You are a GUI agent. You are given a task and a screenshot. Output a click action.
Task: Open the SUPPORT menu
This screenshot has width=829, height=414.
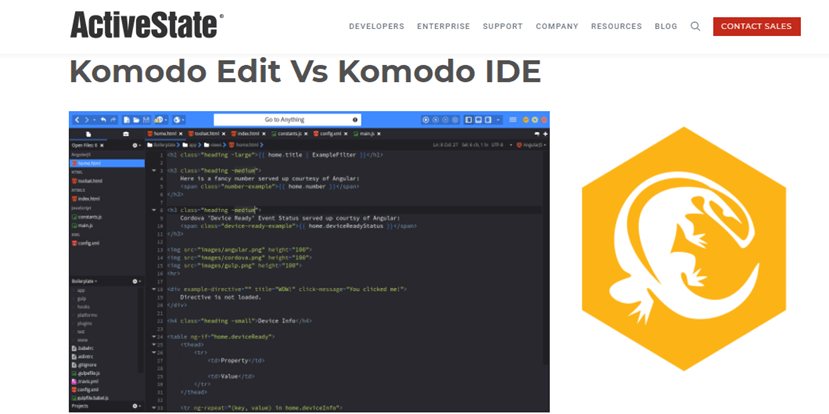(503, 26)
